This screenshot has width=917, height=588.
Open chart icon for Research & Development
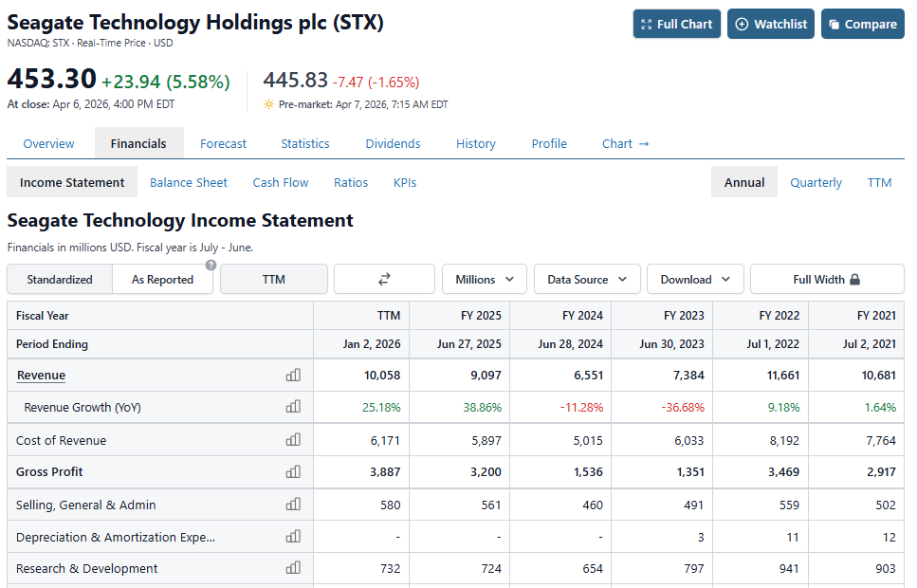click(x=293, y=568)
